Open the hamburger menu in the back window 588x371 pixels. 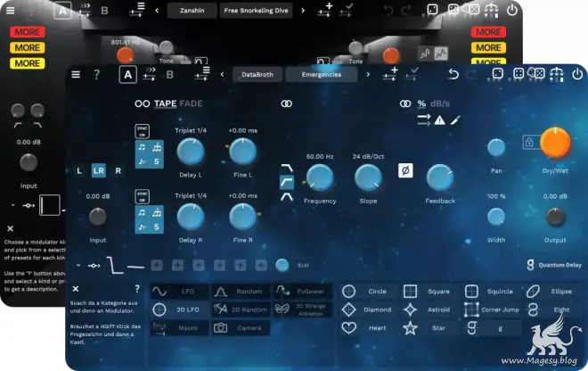click(10, 11)
